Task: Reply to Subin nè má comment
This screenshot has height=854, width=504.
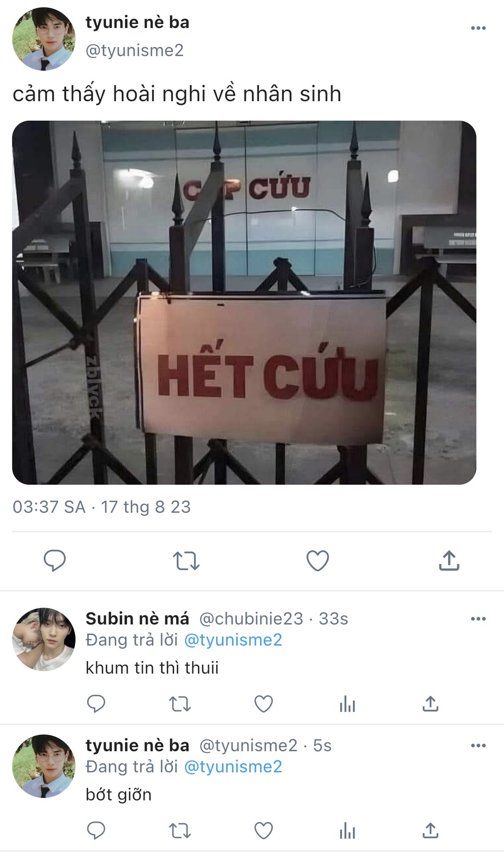Action: 96,704
